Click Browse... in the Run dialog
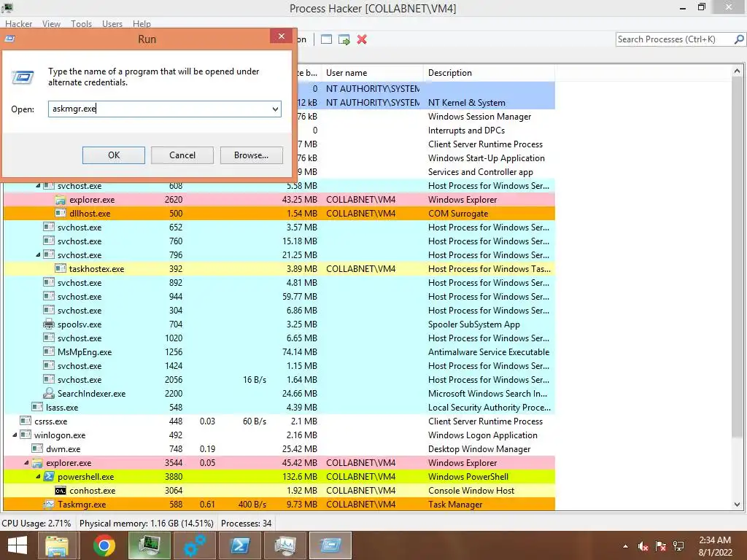Viewport: 747px width, 560px height. [x=251, y=155]
